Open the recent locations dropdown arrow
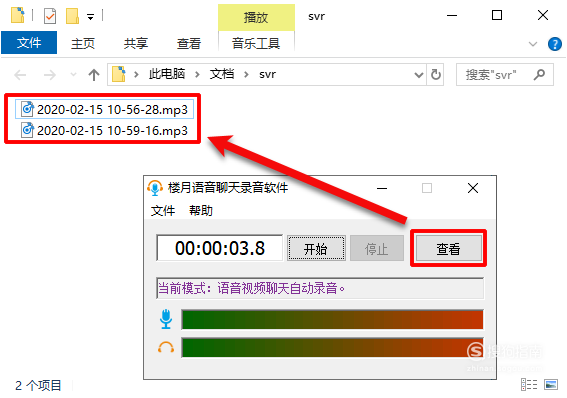This screenshot has height=398, width=567. click(73, 75)
